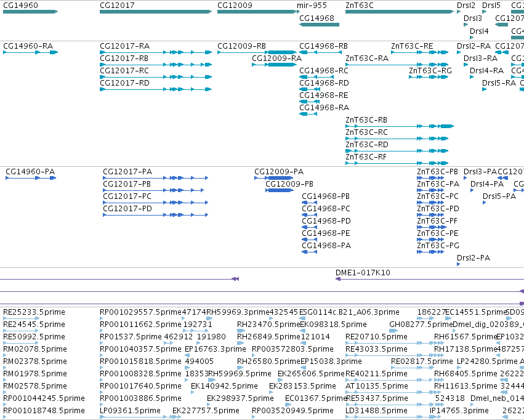Click transcript CG12017-RD
The width and height of the screenshot is (524, 420).
pos(124,83)
